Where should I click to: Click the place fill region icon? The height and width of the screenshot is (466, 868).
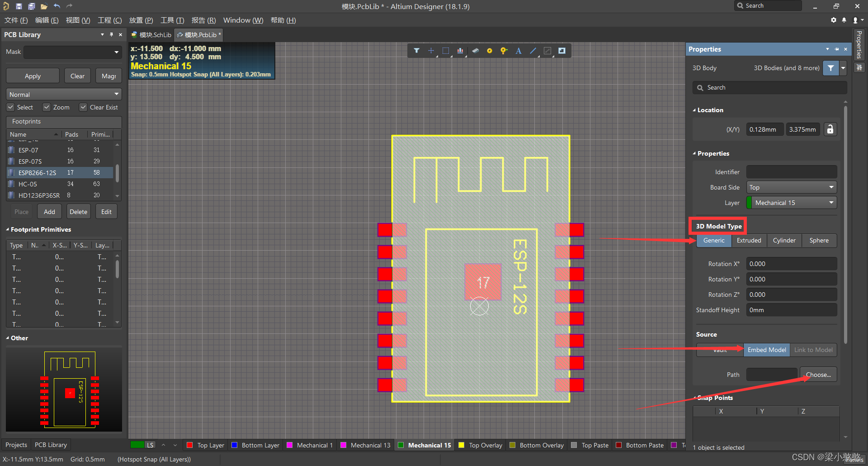tap(562, 51)
